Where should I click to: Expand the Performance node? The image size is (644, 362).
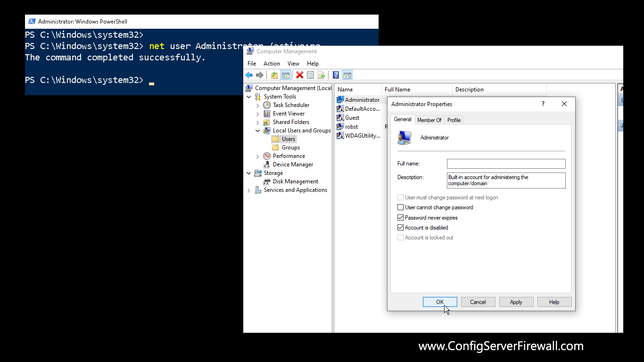[x=258, y=156]
